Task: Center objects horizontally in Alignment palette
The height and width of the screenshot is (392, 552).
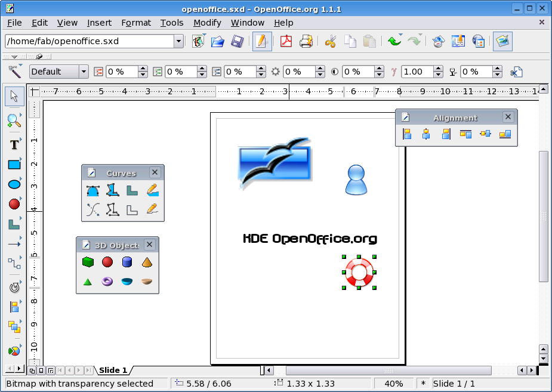Action: tap(426, 134)
